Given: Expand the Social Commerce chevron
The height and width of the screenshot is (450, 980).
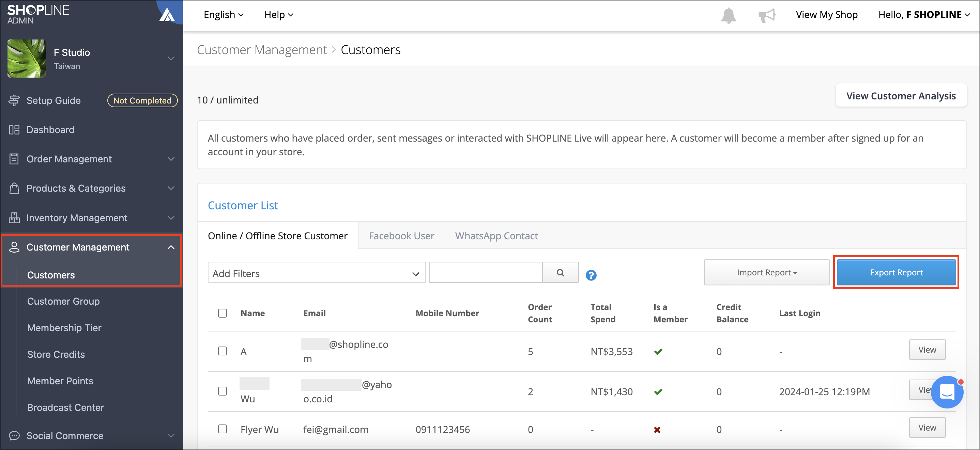Looking at the screenshot, I should (x=171, y=436).
